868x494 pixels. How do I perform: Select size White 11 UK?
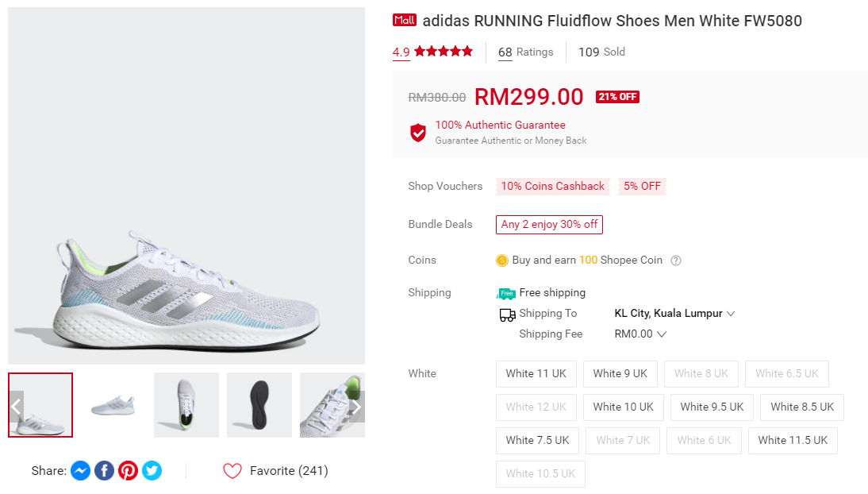[x=536, y=373]
